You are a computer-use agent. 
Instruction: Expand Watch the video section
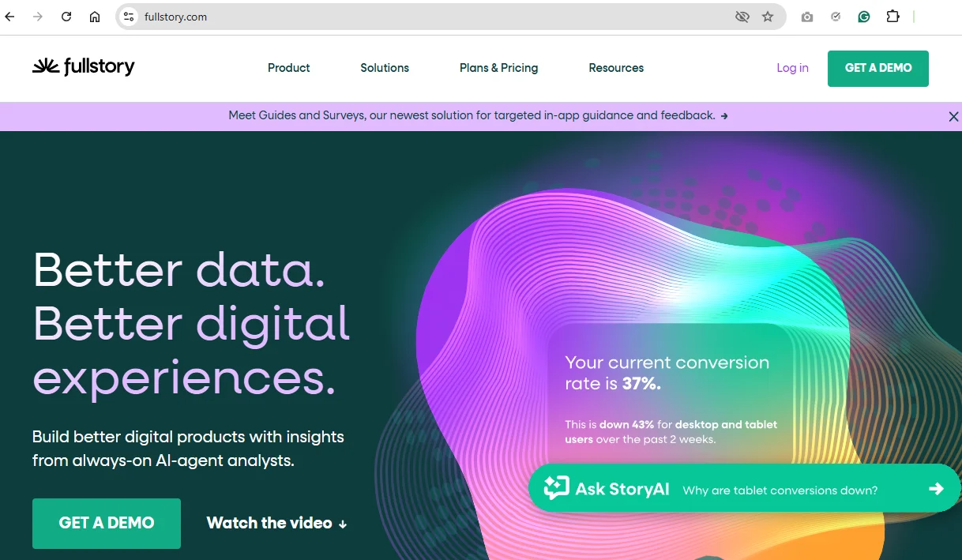pos(275,523)
